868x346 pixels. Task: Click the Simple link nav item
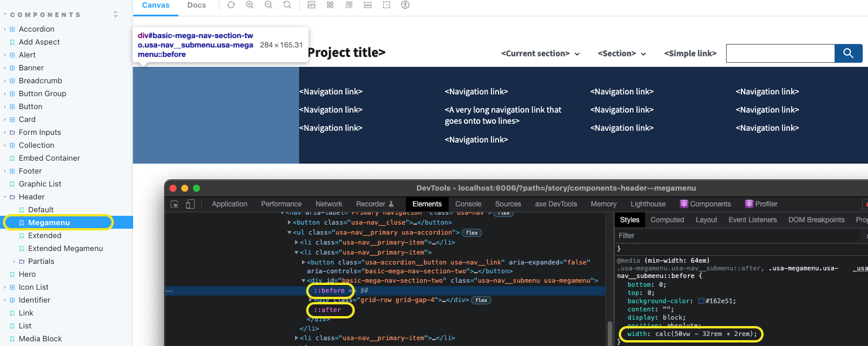point(690,53)
